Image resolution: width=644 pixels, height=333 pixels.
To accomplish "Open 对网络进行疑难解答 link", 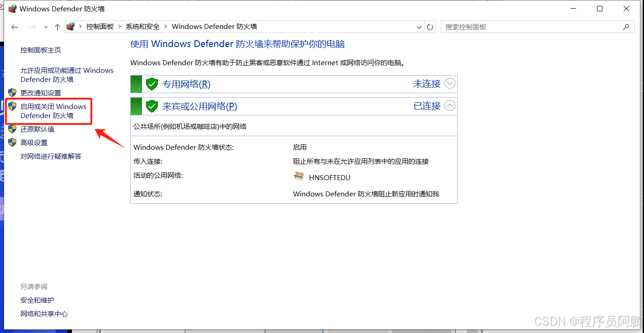I will point(51,157).
